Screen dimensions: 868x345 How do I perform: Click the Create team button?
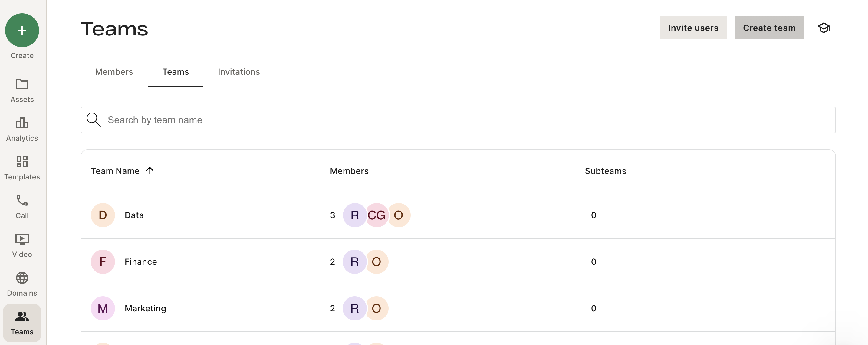click(769, 28)
